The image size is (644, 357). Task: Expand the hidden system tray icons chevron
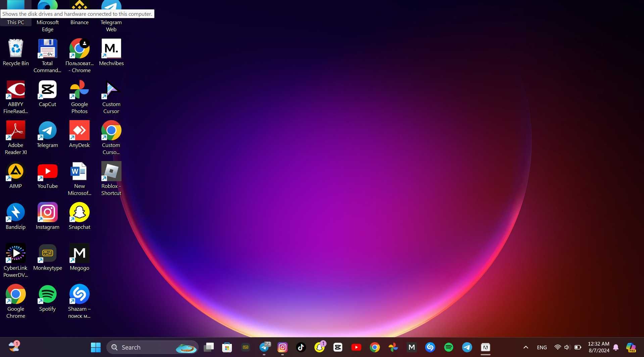pyautogui.click(x=526, y=347)
